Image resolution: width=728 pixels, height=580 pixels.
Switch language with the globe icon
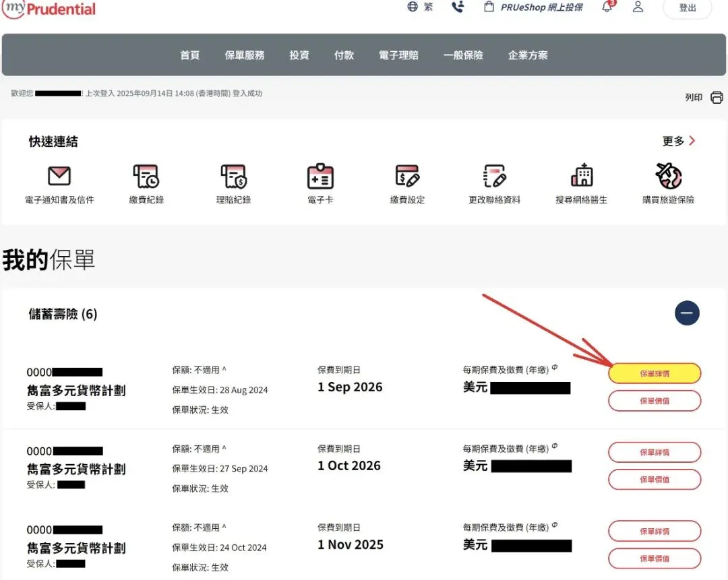[x=413, y=7]
